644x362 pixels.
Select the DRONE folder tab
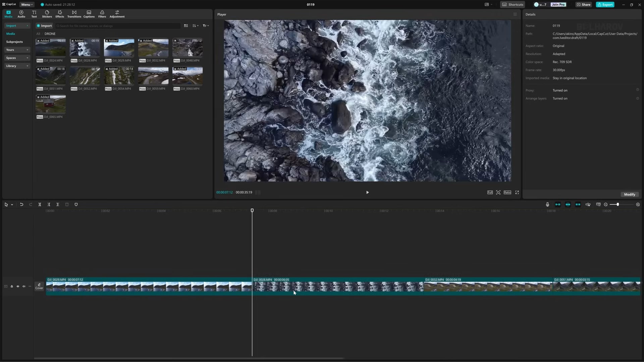(x=50, y=34)
